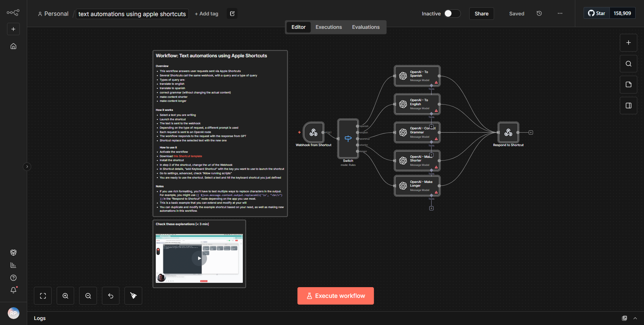Click the zoom out magnifier icon

(88, 296)
